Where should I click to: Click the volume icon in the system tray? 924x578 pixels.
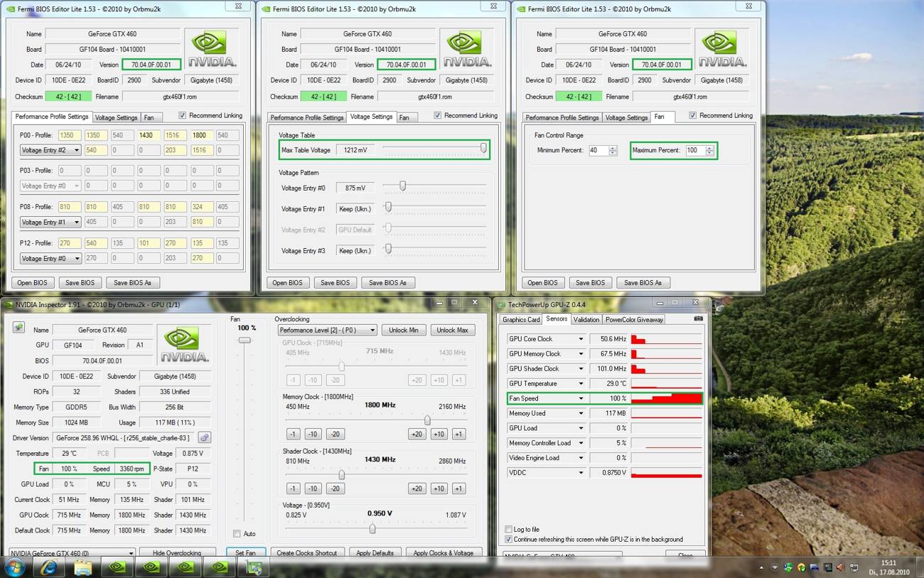click(841, 567)
